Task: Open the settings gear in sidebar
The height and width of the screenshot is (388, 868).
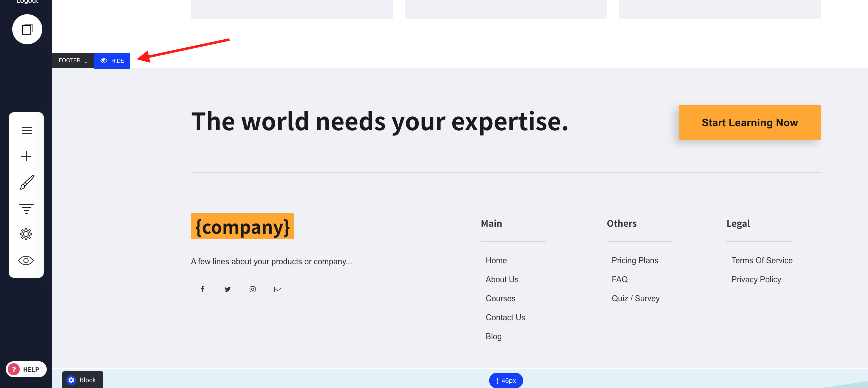Action: [x=27, y=234]
